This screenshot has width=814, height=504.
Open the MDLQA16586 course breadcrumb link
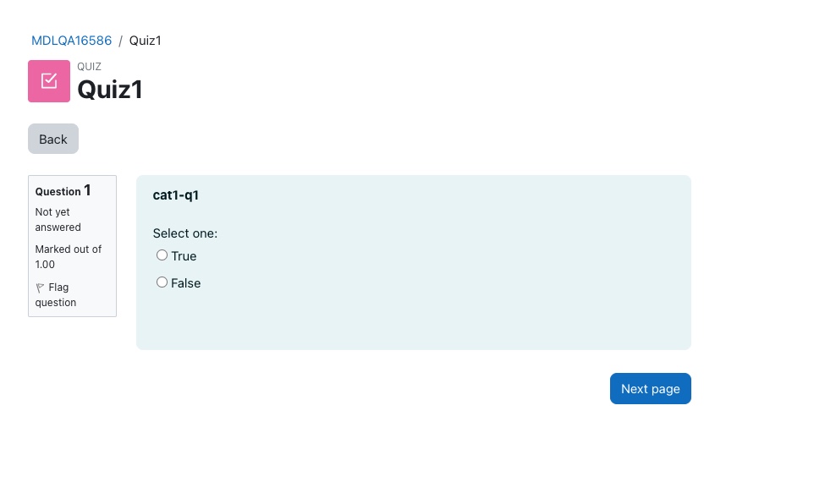coord(72,41)
